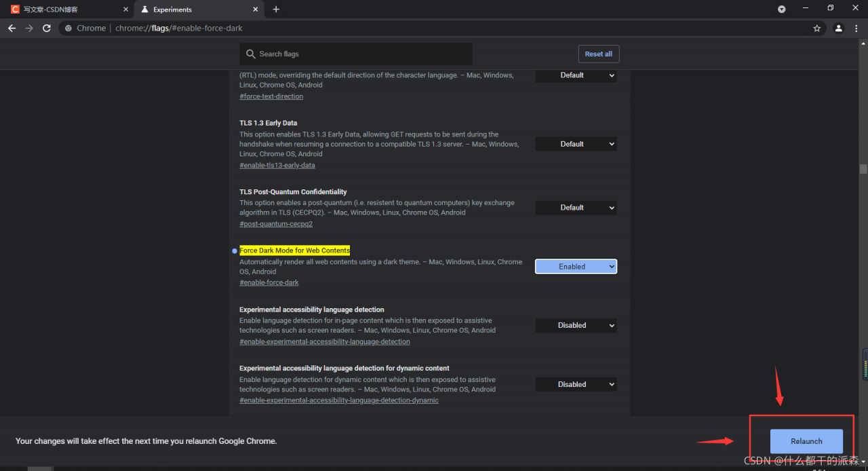The width and height of the screenshot is (868, 471).
Task: Open the Chrome profile avatar menu
Action: pos(839,29)
